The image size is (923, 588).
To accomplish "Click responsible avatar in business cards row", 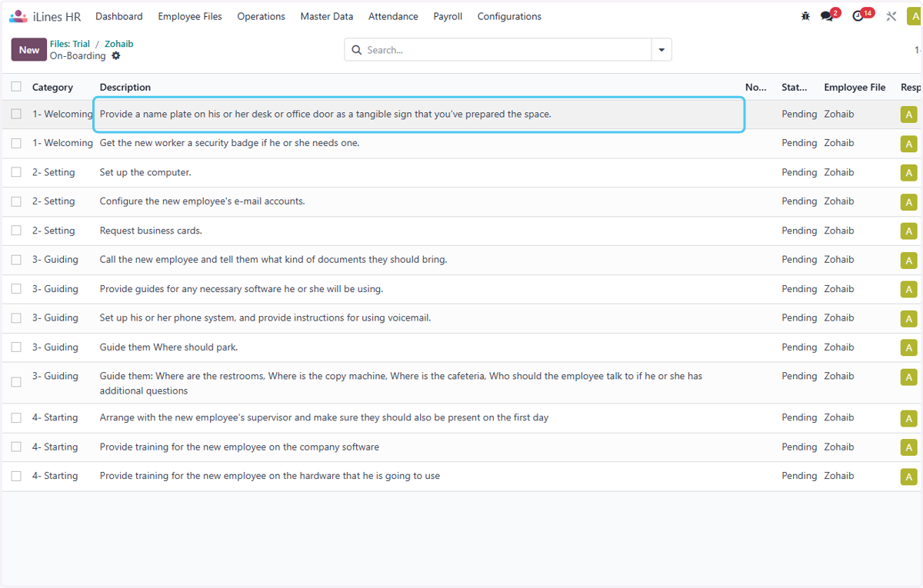I will point(909,231).
